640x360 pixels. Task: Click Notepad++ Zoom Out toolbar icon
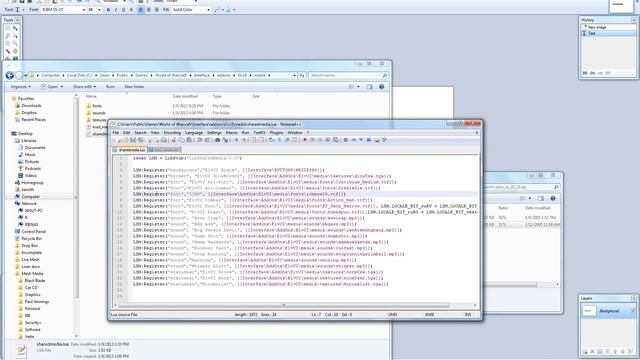(x=244, y=140)
